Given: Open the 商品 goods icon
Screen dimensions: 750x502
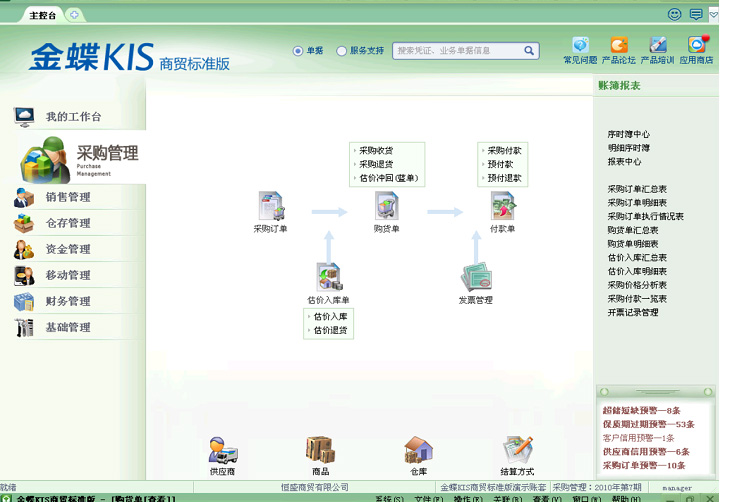Looking at the screenshot, I should click(x=320, y=450).
